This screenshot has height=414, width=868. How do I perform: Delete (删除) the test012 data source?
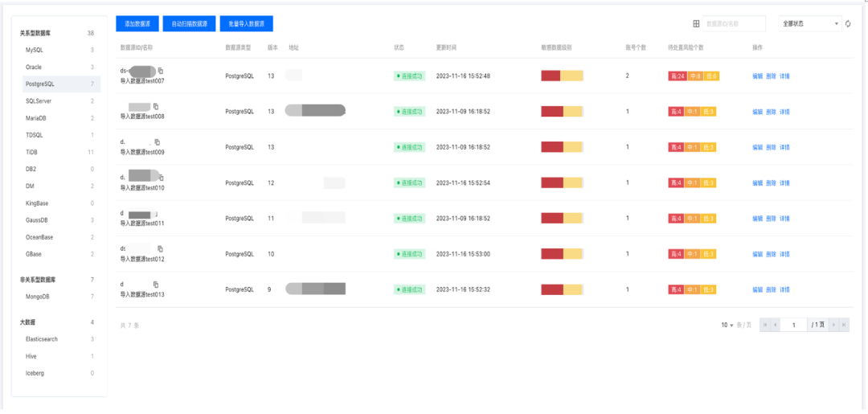[771, 255]
